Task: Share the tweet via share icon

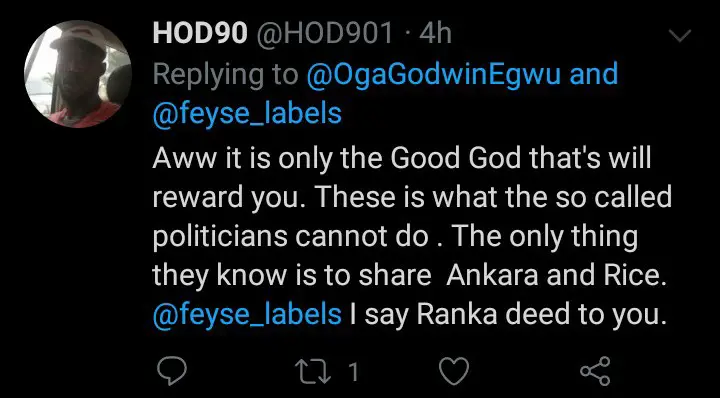Action: (595, 370)
